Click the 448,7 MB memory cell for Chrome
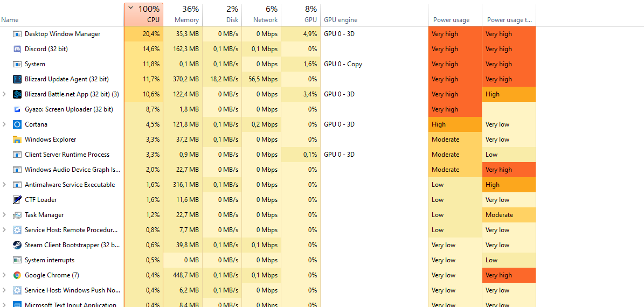644x307 pixels. coord(183,275)
